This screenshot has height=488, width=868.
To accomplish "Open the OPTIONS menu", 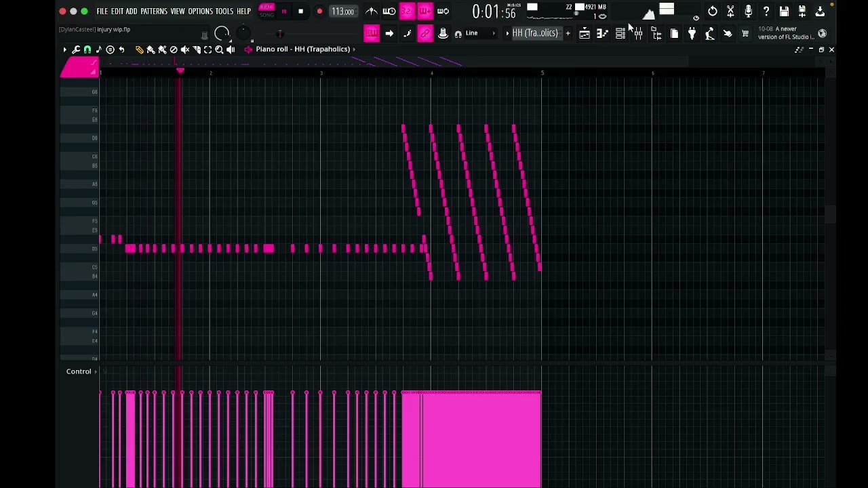I will tap(200, 12).
